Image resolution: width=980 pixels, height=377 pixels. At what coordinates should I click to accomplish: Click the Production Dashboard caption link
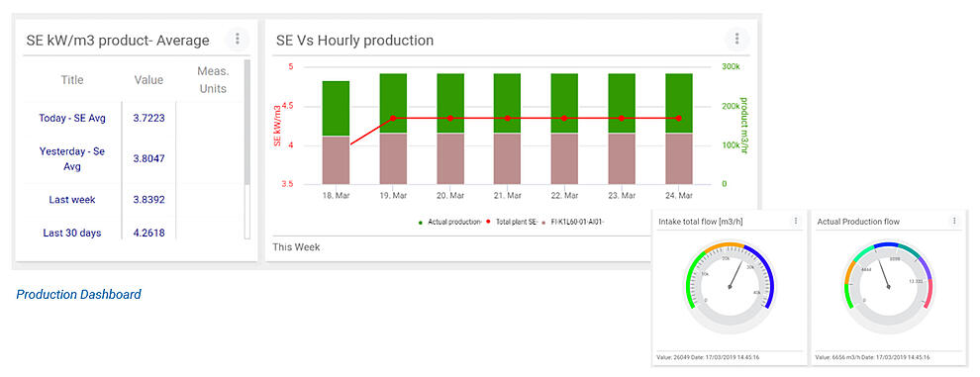pyautogui.click(x=79, y=294)
